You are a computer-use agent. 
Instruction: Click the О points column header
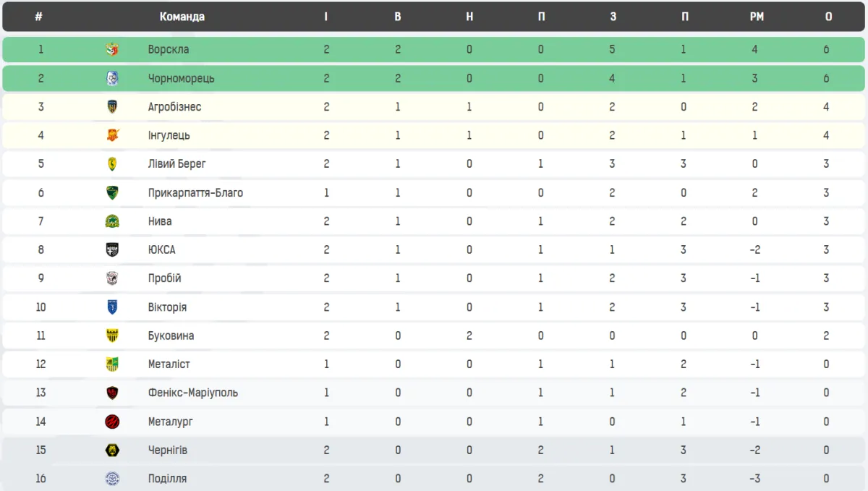point(828,17)
